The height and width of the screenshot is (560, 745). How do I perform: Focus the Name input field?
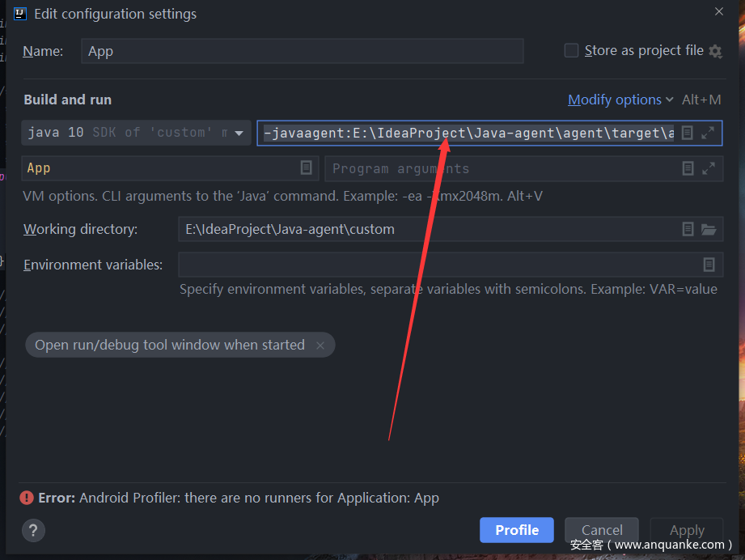coord(302,51)
